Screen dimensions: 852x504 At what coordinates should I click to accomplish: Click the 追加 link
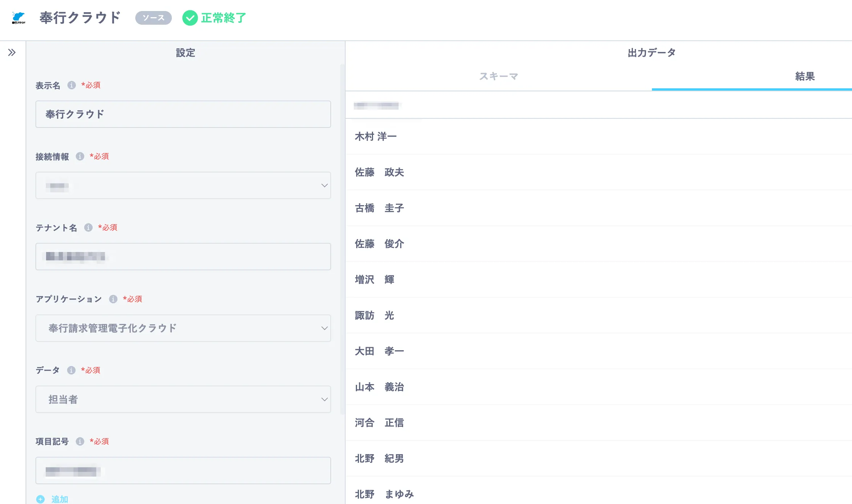(x=60, y=499)
